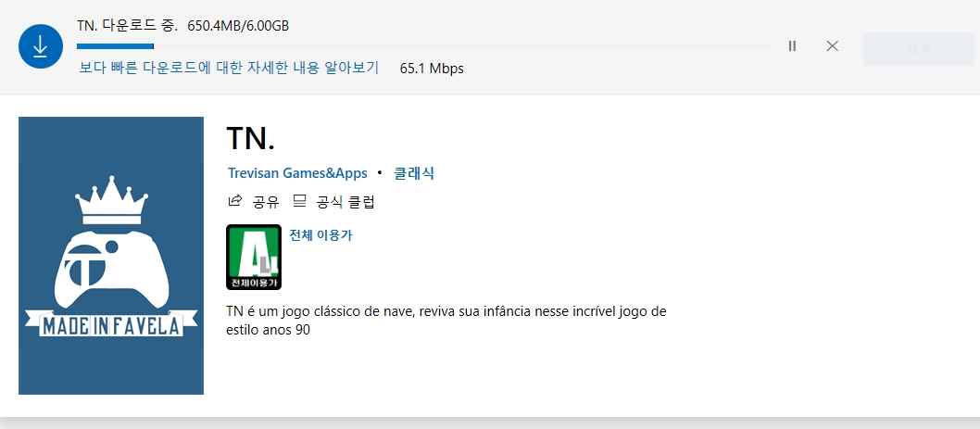Click the blue download arrow icon
The image size is (980, 429).
tap(41, 45)
